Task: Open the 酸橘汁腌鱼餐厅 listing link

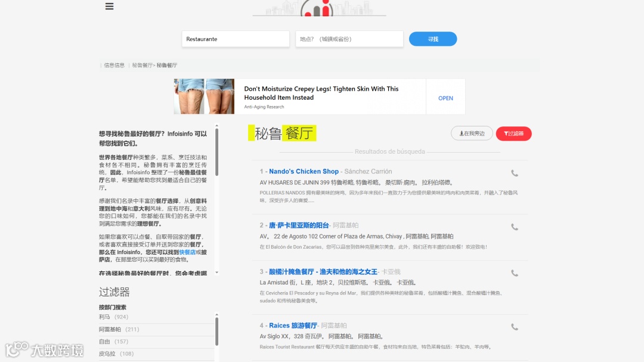Action: coord(323,271)
